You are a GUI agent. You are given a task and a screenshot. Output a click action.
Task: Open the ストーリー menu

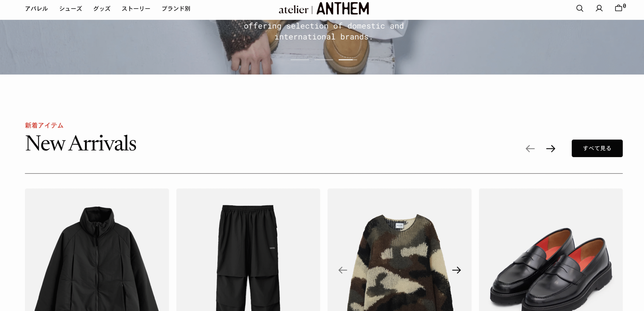pos(136,9)
